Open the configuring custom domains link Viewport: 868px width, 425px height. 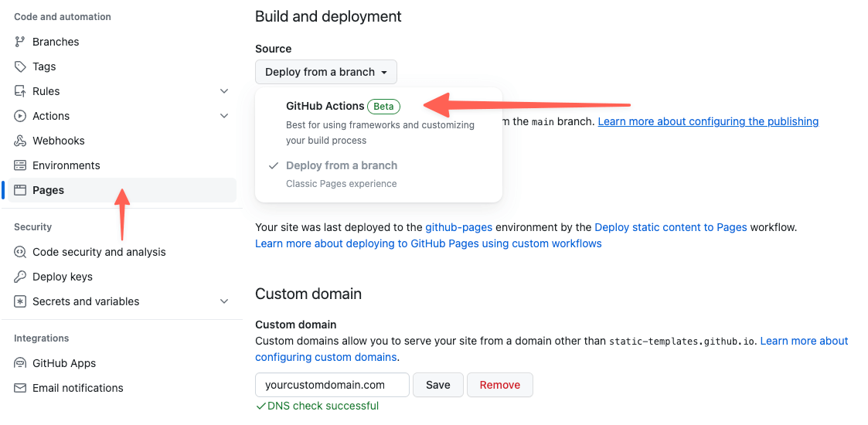click(x=326, y=357)
